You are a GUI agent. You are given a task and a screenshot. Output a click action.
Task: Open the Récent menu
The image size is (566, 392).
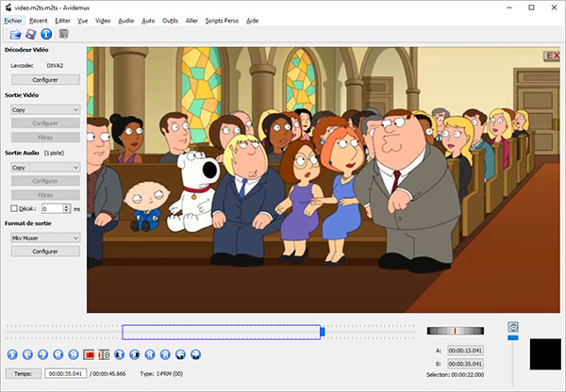coord(39,21)
